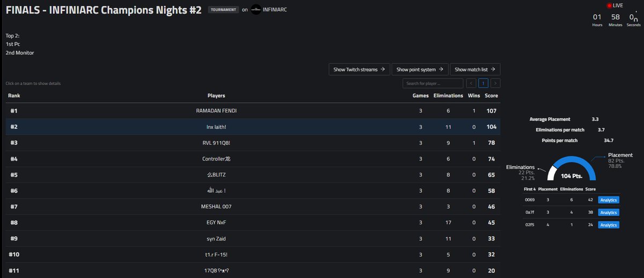644x278 pixels.
Task: Expand team RVL 911Q8! details
Action: [253, 143]
